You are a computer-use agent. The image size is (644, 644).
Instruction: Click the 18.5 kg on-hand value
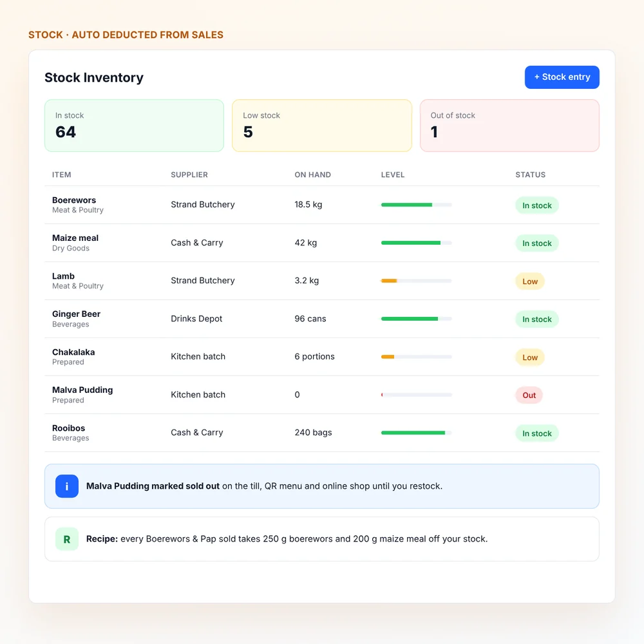pos(308,205)
